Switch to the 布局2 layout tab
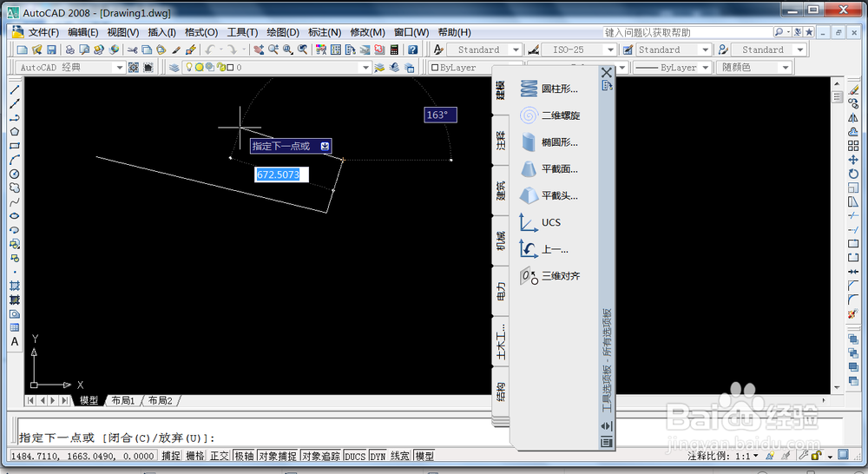 (x=161, y=400)
